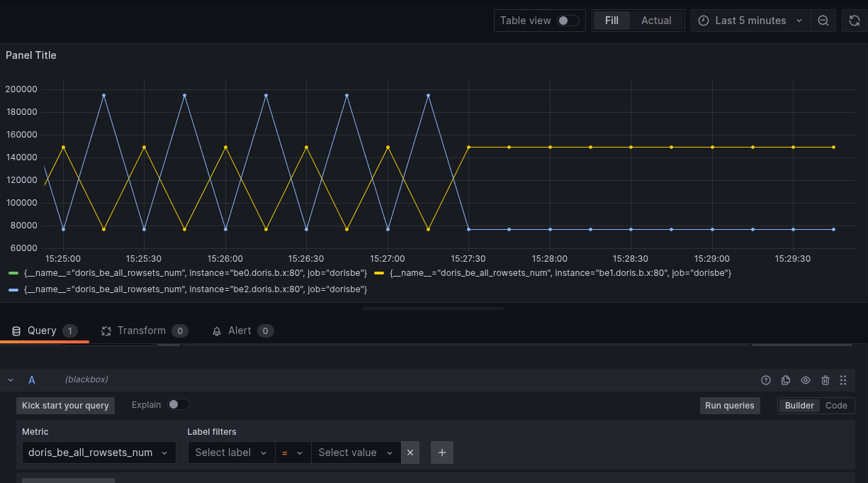The width and height of the screenshot is (868, 483).
Task: Add a label filter with plus icon
Action: (x=442, y=453)
